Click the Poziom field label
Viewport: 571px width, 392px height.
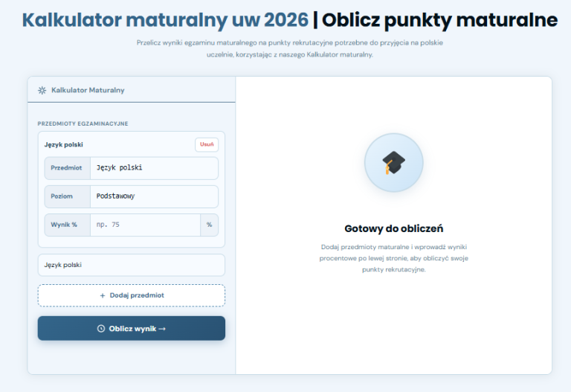coord(62,196)
